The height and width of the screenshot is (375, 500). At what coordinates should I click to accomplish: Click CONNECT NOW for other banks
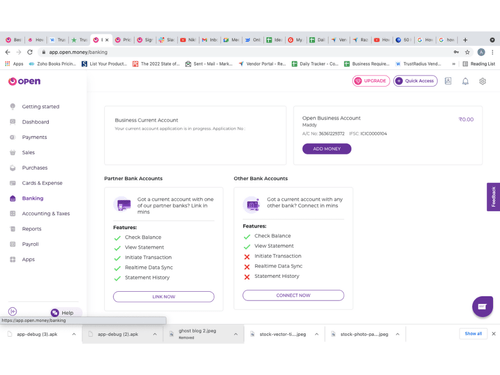click(293, 295)
